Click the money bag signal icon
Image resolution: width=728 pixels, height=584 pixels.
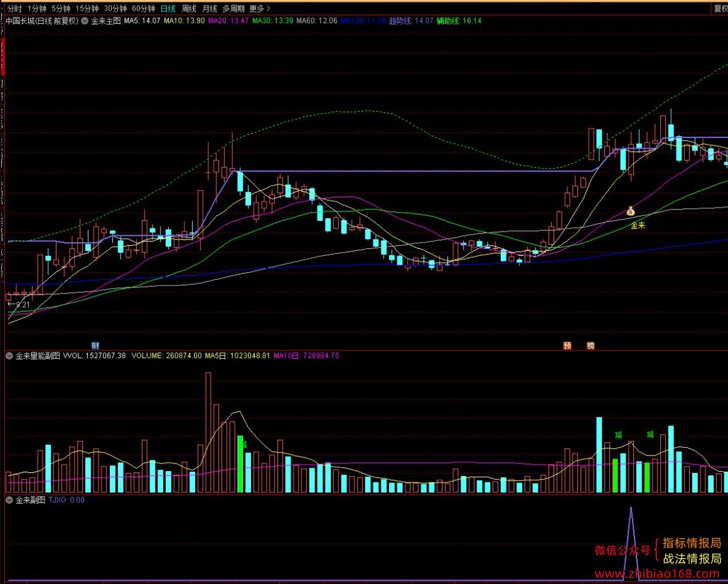(631, 211)
